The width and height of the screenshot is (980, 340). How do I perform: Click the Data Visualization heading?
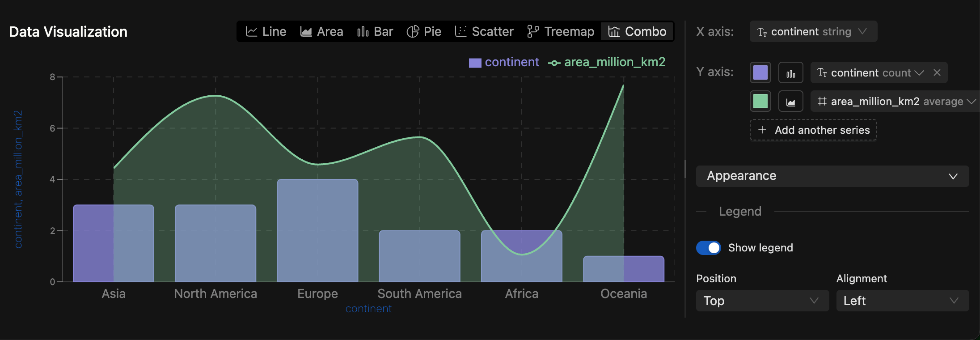[x=68, y=32]
